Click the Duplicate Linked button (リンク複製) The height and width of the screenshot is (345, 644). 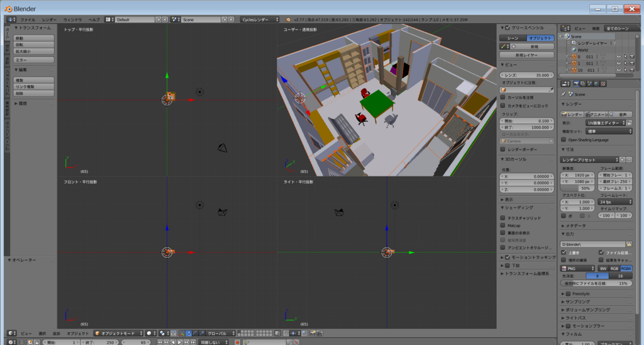34,87
